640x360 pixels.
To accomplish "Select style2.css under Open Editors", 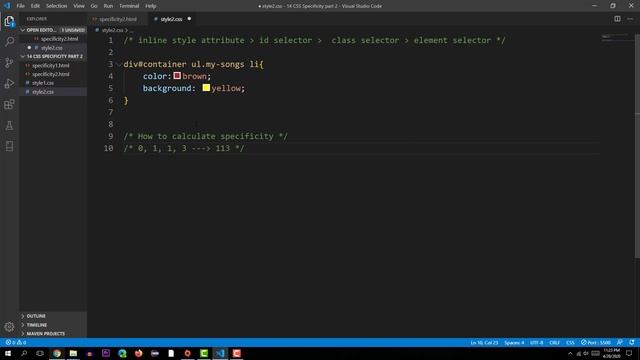I will (x=53, y=48).
